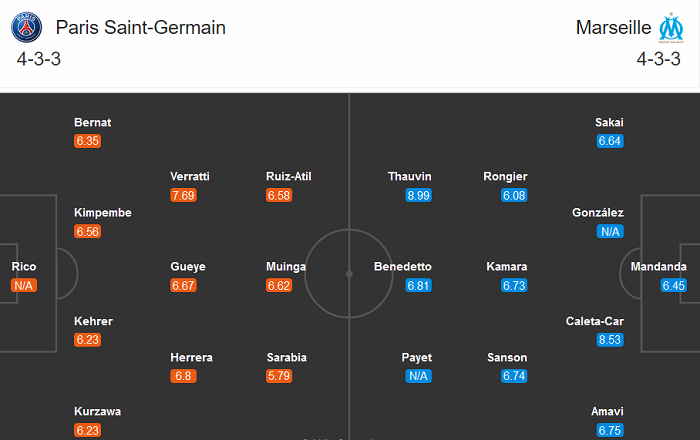Click the Paris Saint-Germain club crest
This screenshot has height=440, width=700.
click(x=27, y=27)
